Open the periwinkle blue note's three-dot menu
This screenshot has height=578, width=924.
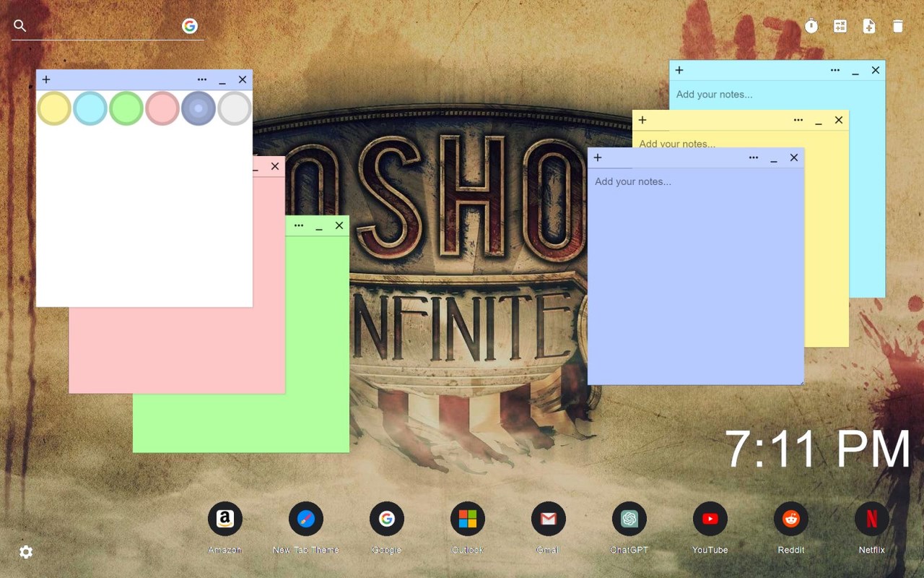754,158
